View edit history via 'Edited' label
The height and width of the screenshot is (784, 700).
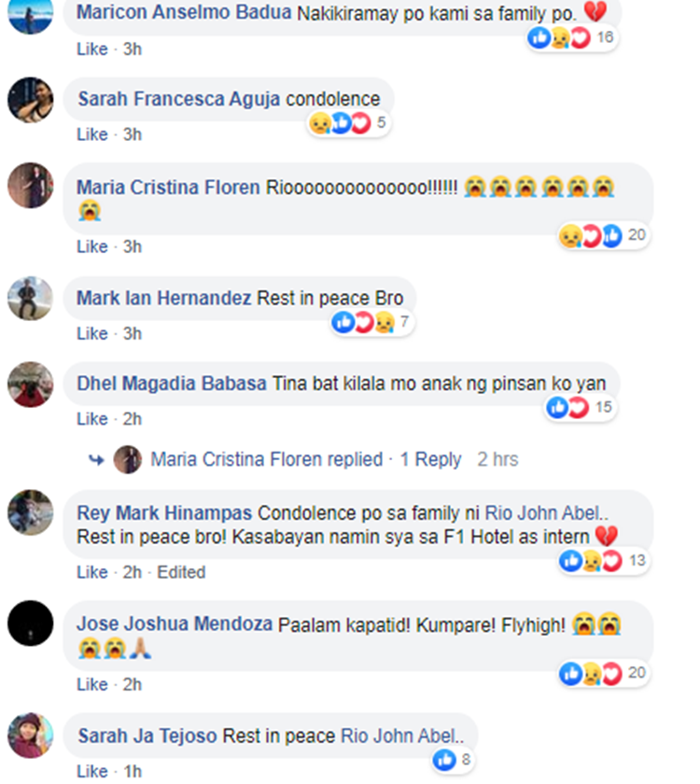coord(181,572)
